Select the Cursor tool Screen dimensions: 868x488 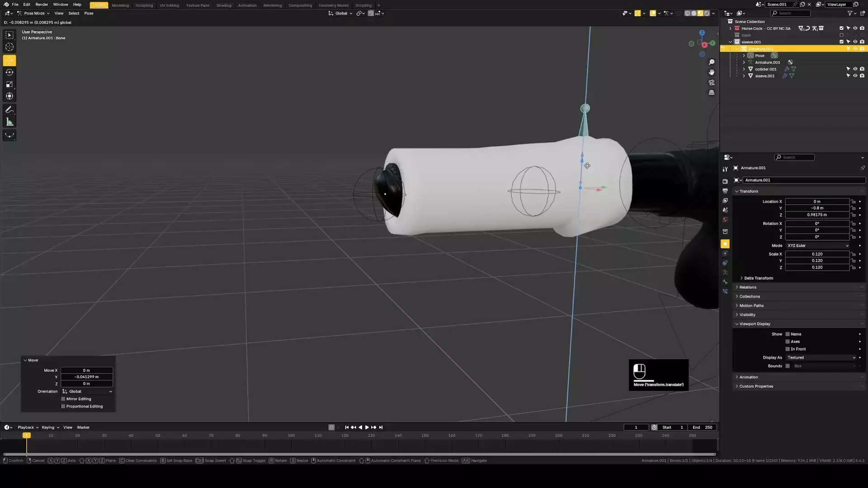9,47
